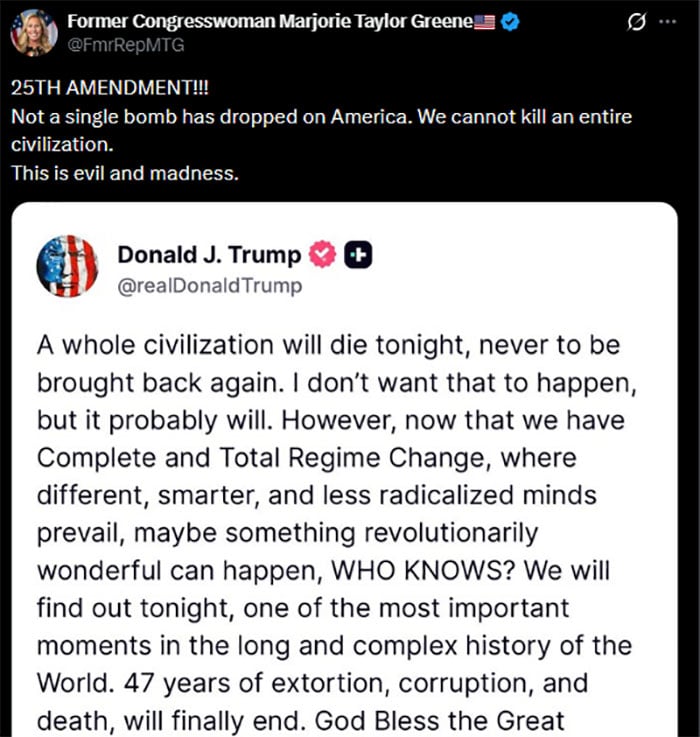Open Former Congresswoman Marjorie Taylor Greene profile name
700x737 pixels.
pyautogui.click(x=268, y=23)
